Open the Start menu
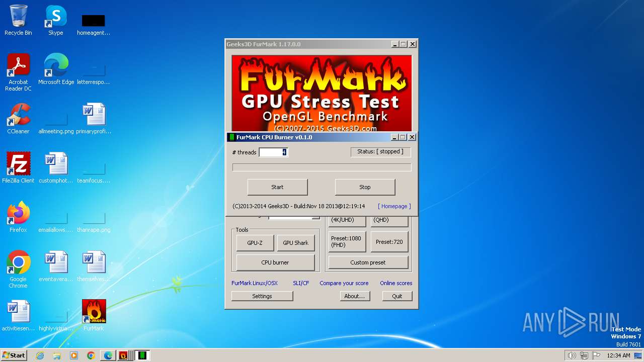644x362 pixels. [x=14, y=355]
